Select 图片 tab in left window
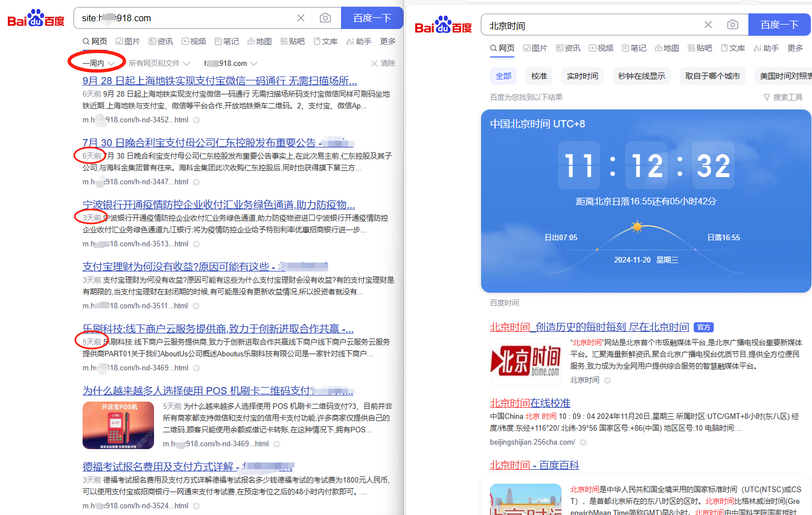The width and height of the screenshot is (812, 515). point(128,41)
